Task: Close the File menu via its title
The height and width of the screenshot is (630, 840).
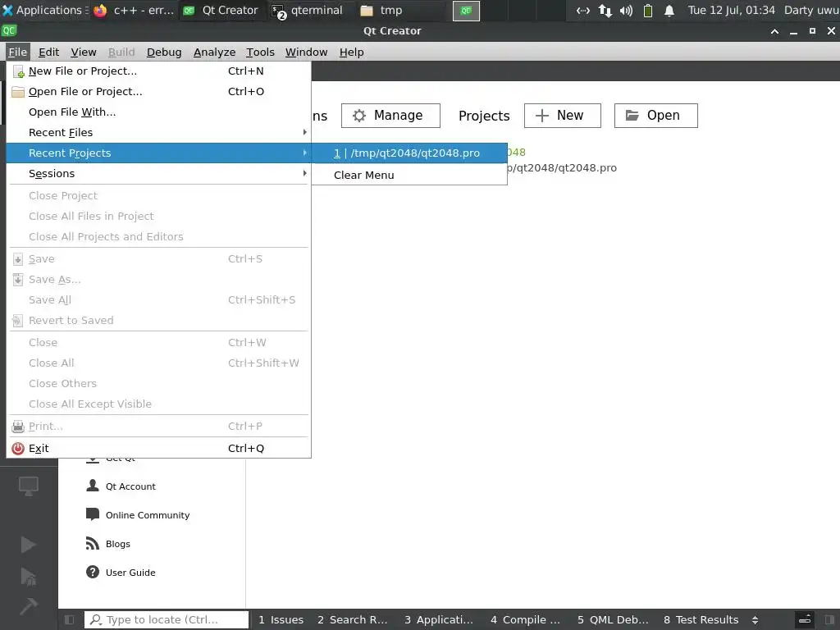Action: click(18, 52)
